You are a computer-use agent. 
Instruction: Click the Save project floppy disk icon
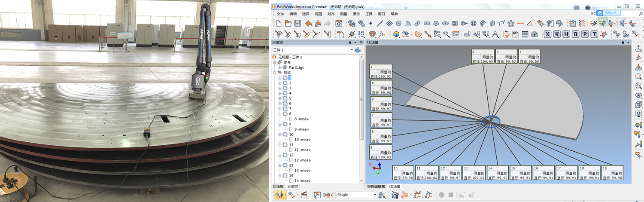point(297,23)
